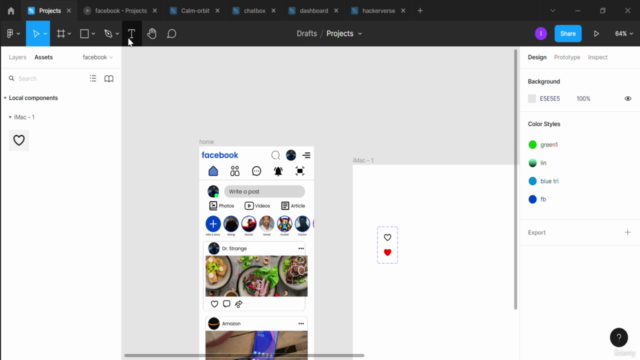The width and height of the screenshot is (640, 360).
Task: Collapse the iMac - 1 assets group
Action: tap(10, 117)
